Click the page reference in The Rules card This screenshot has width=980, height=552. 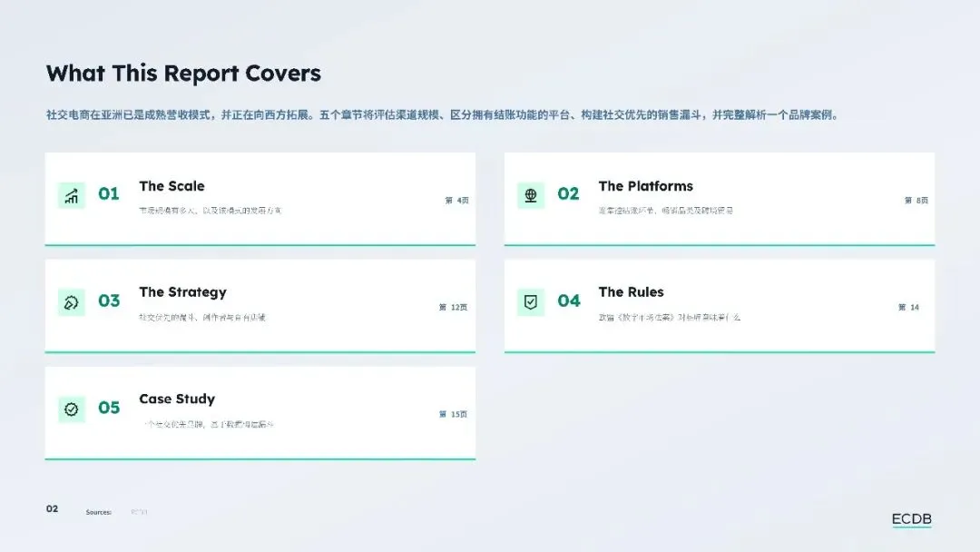pos(908,308)
